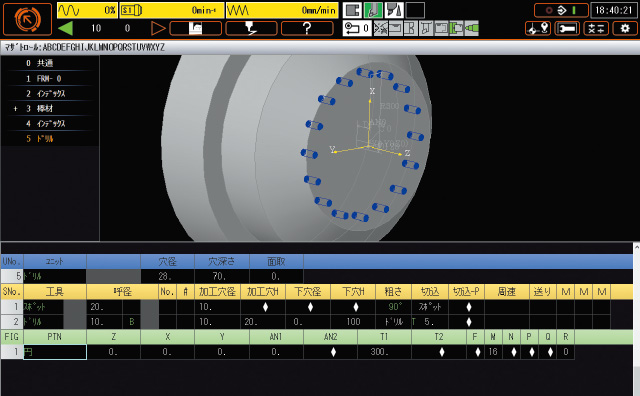Click the machine view button in toolbar
This screenshot has height=396, width=640.
(x=196, y=28)
